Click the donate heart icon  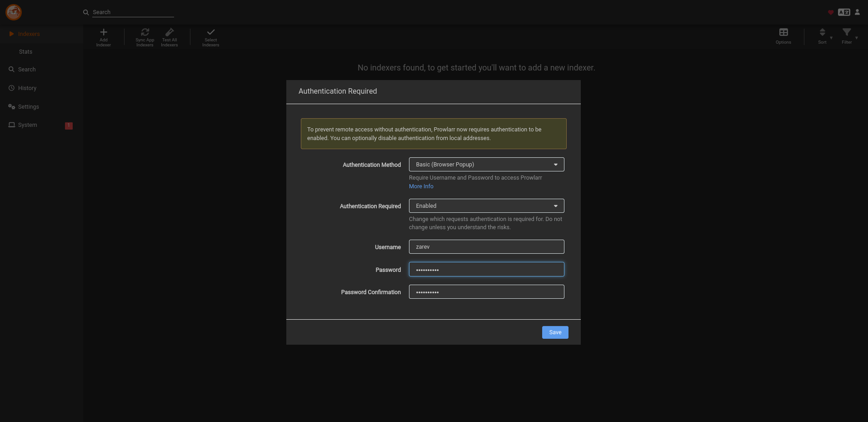[831, 12]
